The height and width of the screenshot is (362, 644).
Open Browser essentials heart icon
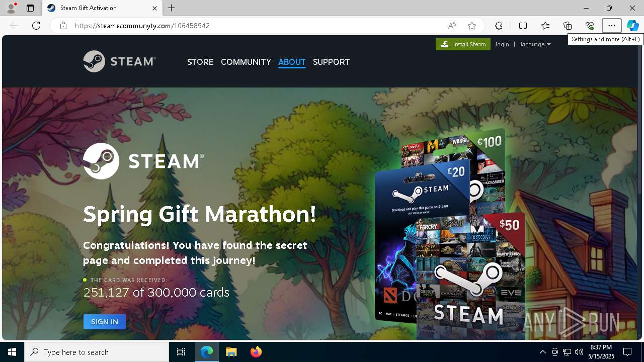tap(590, 26)
